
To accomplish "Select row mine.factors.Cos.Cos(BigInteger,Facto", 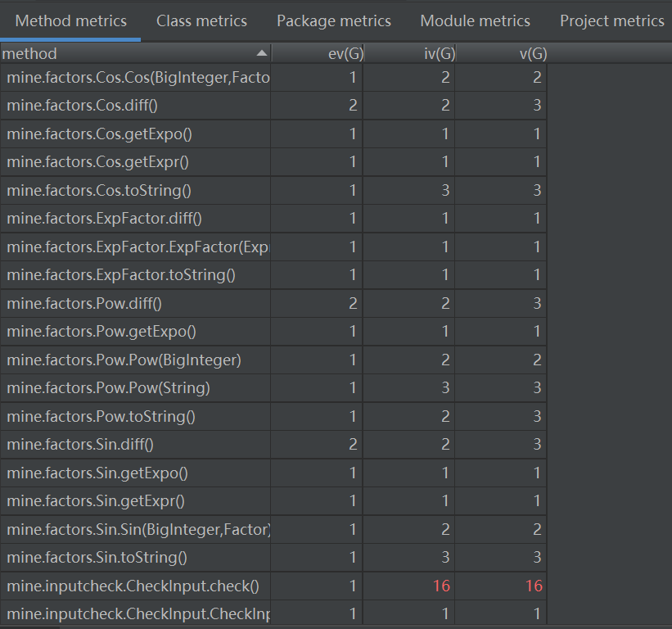I will [x=273, y=77].
